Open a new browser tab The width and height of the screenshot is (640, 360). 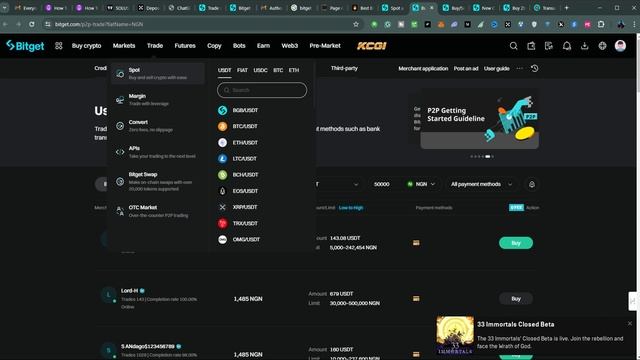pyautogui.click(x=567, y=8)
